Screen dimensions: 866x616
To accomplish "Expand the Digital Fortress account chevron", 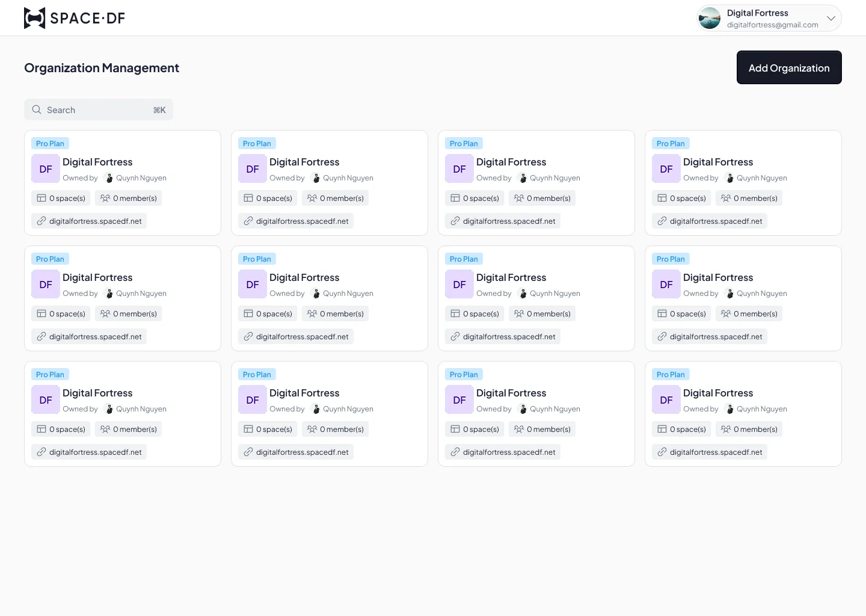I will pyautogui.click(x=831, y=18).
